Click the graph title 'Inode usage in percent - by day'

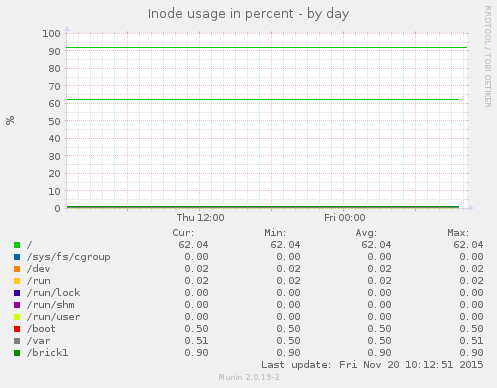[x=248, y=14]
